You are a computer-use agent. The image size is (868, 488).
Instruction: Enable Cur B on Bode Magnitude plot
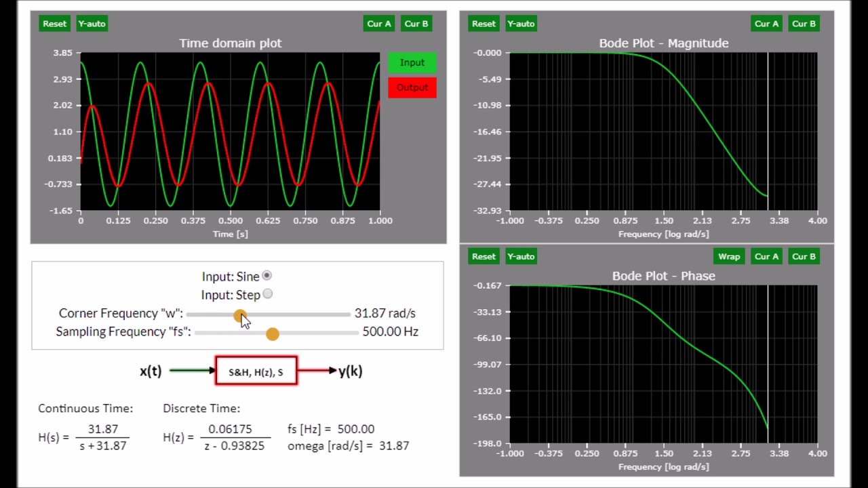pos(804,24)
